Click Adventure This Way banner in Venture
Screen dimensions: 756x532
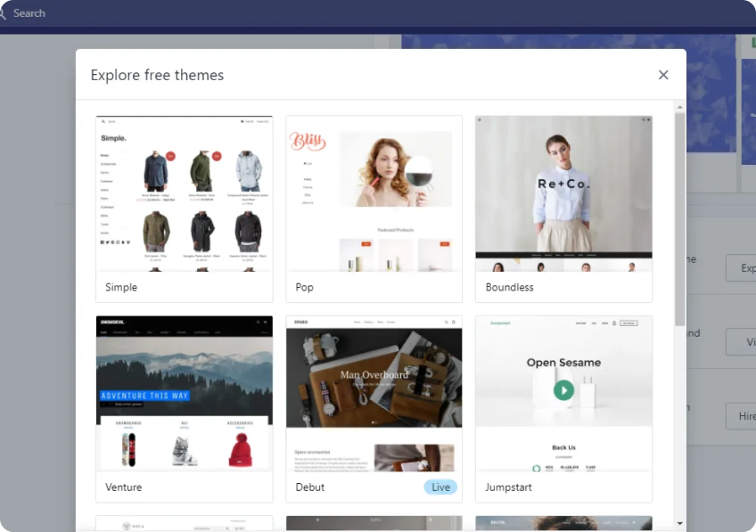coord(144,396)
